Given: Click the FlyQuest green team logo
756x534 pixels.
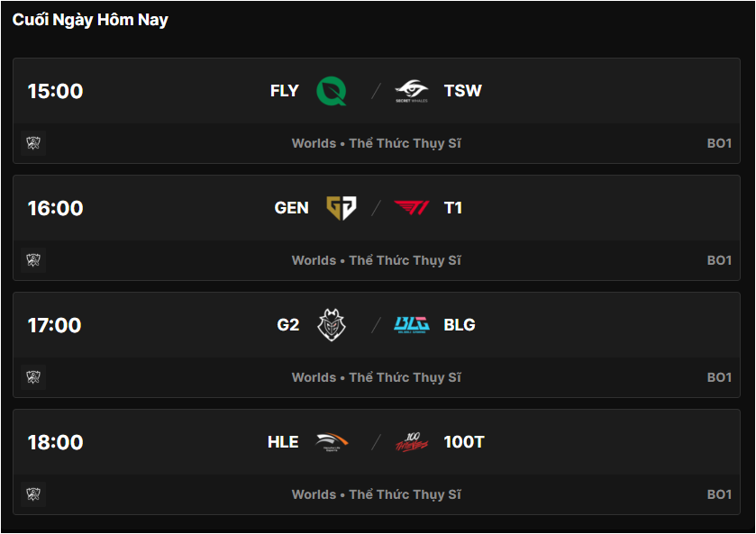Looking at the screenshot, I should [x=332, y=91].
